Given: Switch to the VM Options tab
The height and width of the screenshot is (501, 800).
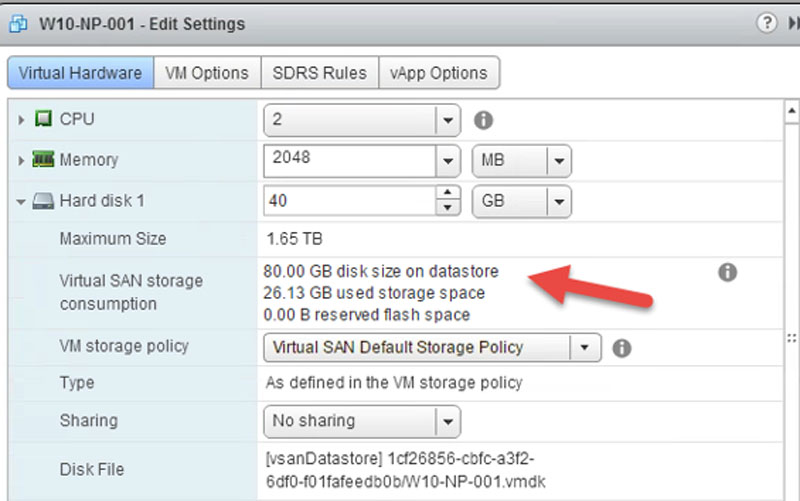Looking at the screenshot, I should pyautogui.click(x=207, y=73).
